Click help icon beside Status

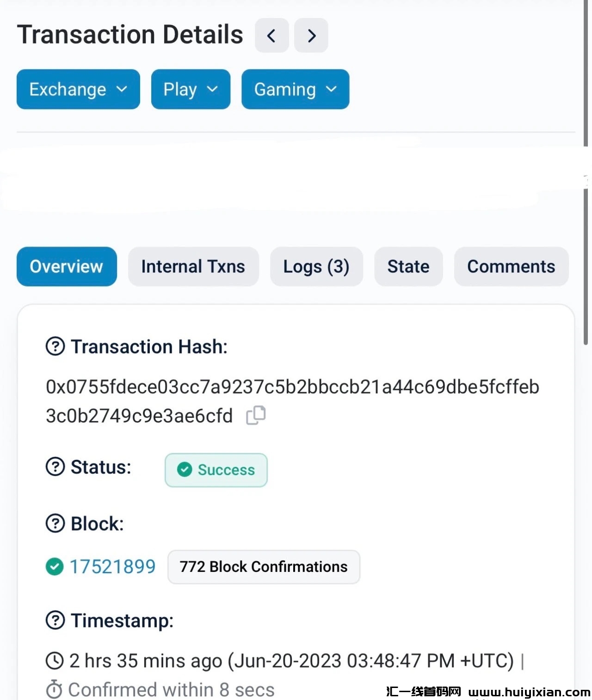coord(55,466)
